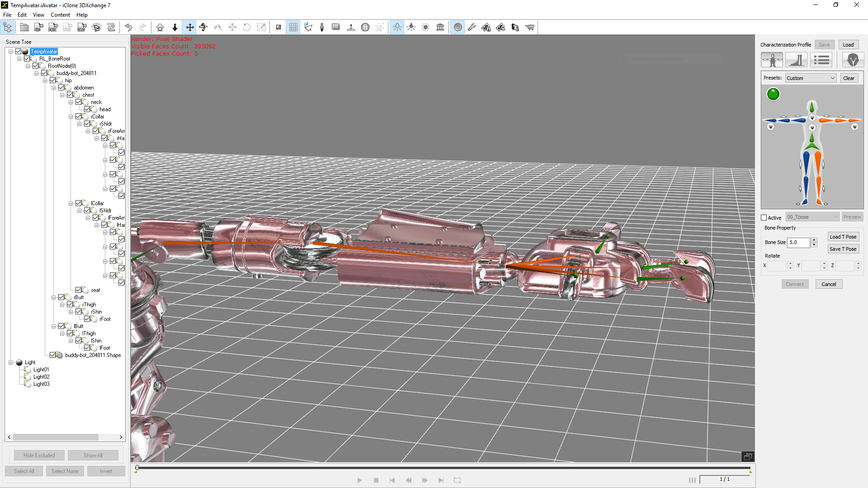868x488 pixels.
Task: Toggle the buddy-bot_204811.Shape checkbox
Action: (x=53, y=355)
